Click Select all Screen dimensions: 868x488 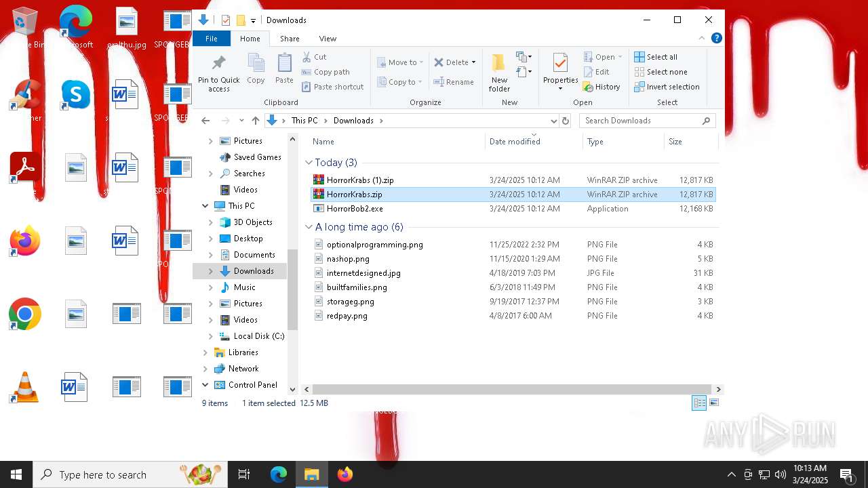656,57
